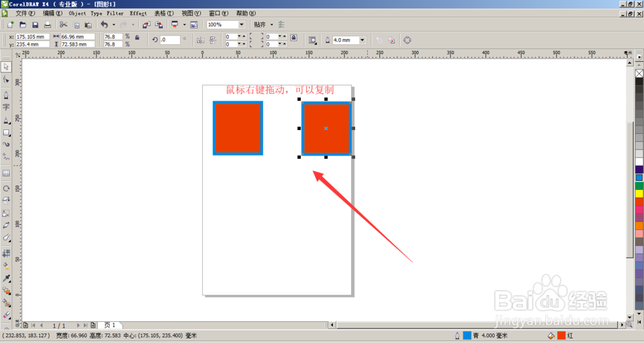Click the Import icon
This screenshot has width=644, height=343.
tap(147, 24)
